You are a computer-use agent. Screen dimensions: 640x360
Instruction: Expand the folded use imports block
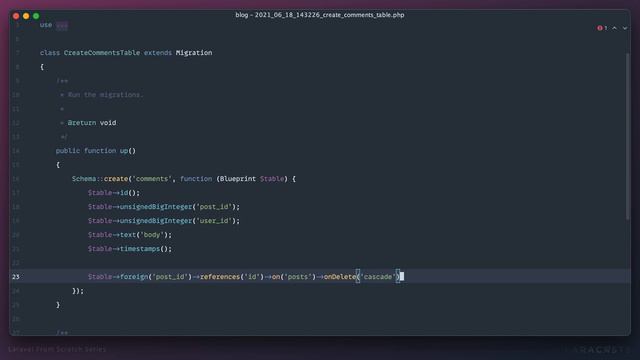point(62,25)
